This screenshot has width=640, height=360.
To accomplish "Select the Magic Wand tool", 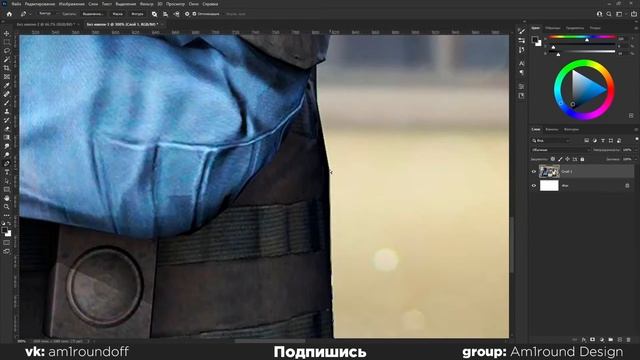I will pyautogui.click(x=7, y=60).
